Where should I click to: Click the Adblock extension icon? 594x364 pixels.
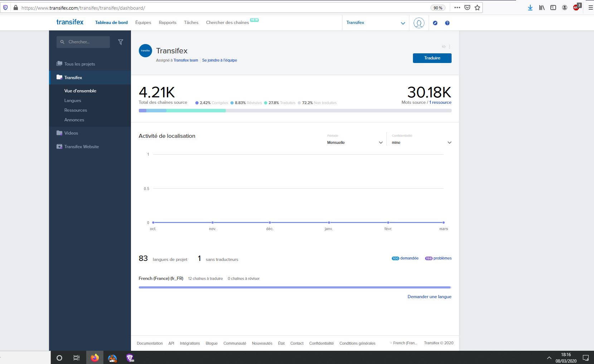[576, 7]
